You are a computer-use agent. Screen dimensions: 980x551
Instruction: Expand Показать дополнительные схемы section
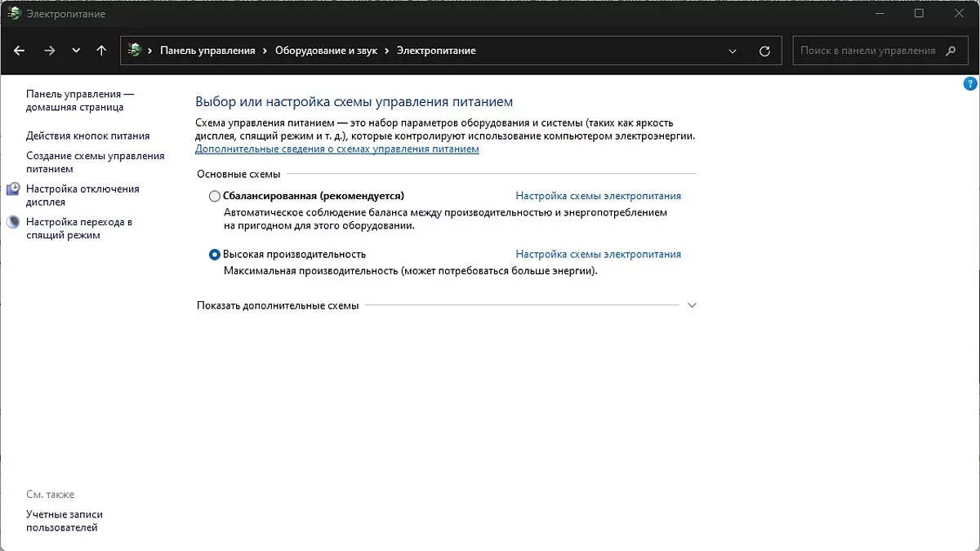pyautogui.click(x=692, y=305)
